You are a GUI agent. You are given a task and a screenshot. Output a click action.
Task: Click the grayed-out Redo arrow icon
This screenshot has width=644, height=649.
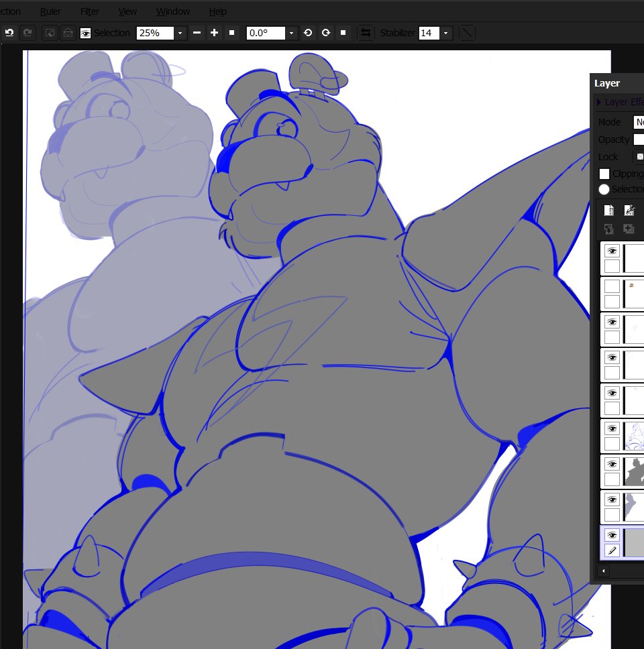28,33
